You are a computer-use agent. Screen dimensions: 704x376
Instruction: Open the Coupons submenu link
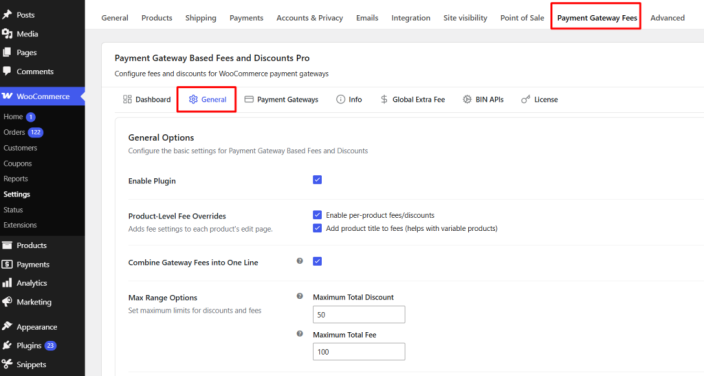point(18,164)
